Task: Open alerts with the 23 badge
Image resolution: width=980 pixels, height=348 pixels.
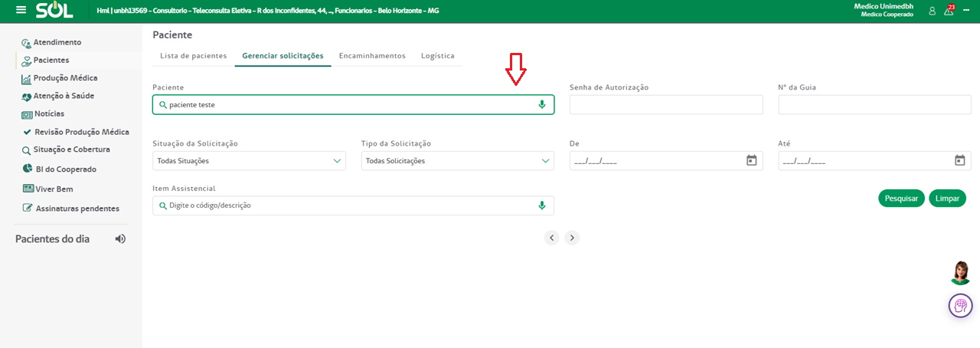Action: [949, 10]
